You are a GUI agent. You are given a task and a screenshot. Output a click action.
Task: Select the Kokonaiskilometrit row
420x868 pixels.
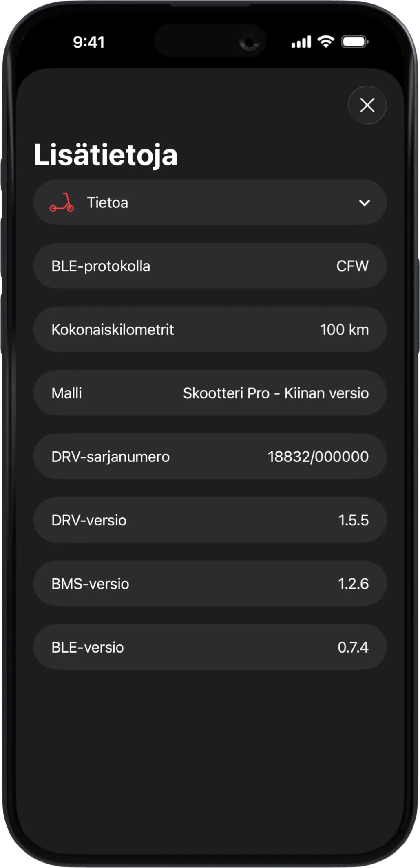[210, 330]
